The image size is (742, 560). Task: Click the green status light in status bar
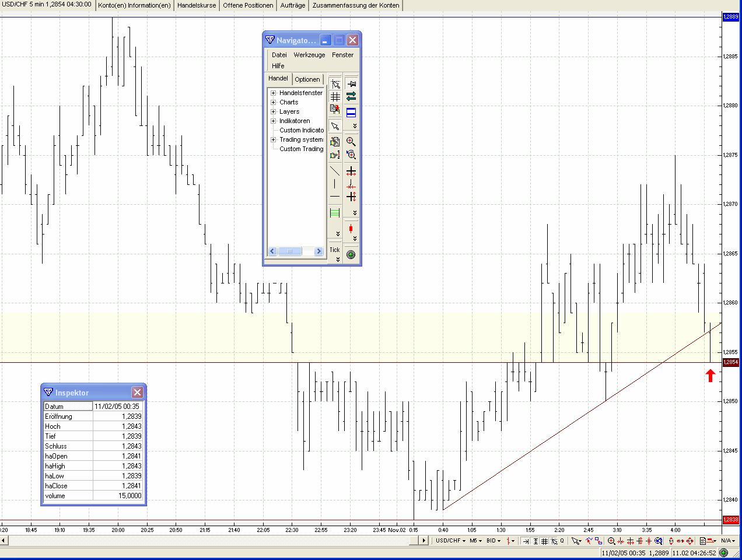[x=724, y=552]
